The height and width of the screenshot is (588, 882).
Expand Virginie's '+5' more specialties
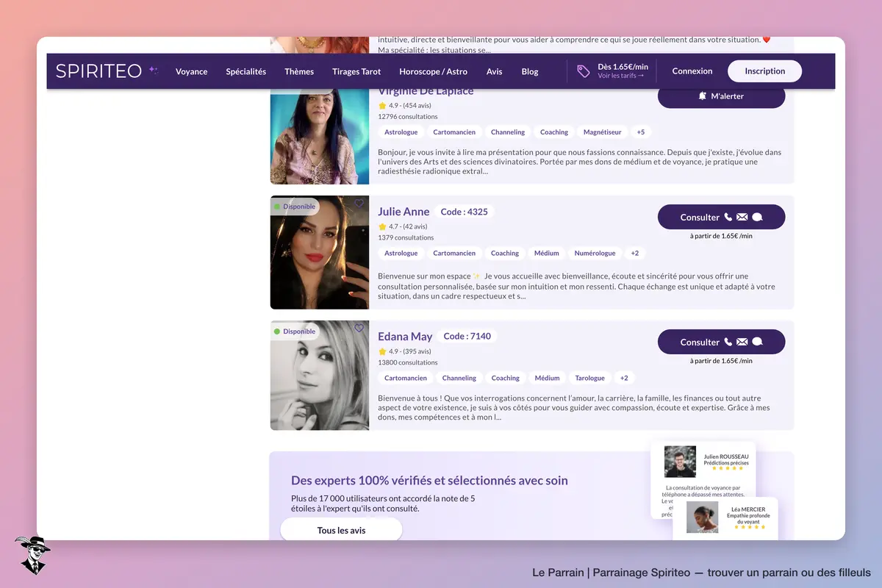click(641, 132)
